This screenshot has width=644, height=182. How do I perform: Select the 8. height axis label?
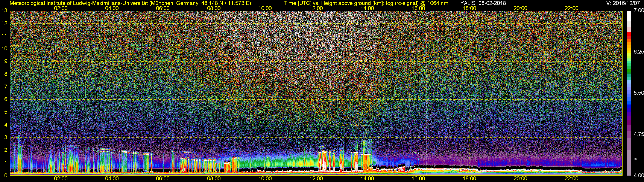pyautogui.click(x=6, y=74)
